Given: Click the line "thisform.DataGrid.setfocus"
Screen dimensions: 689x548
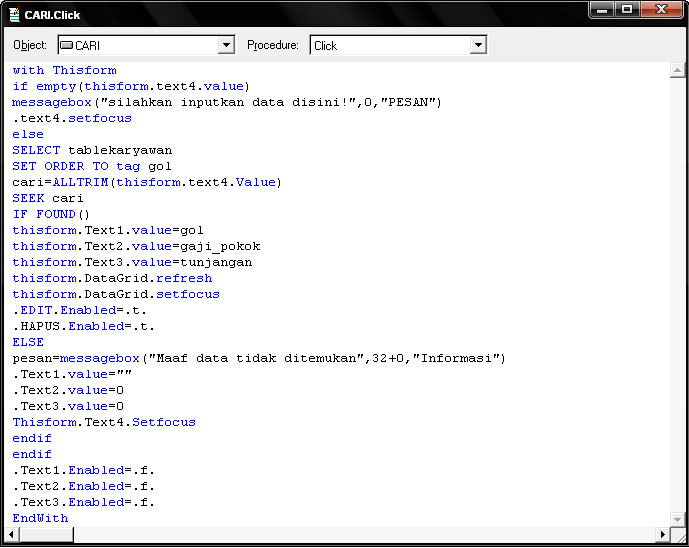Looking at the screenshot, I should 116,294.
